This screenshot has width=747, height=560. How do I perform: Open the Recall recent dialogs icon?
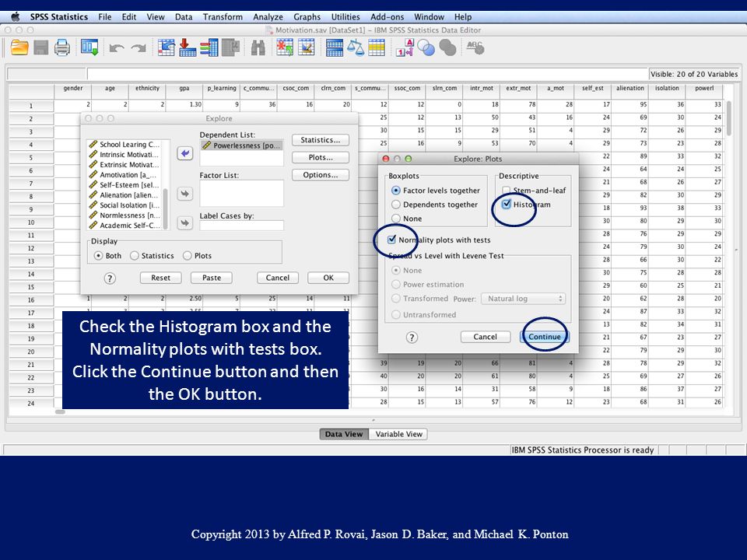pyautogui.click(x=89, y=48)
